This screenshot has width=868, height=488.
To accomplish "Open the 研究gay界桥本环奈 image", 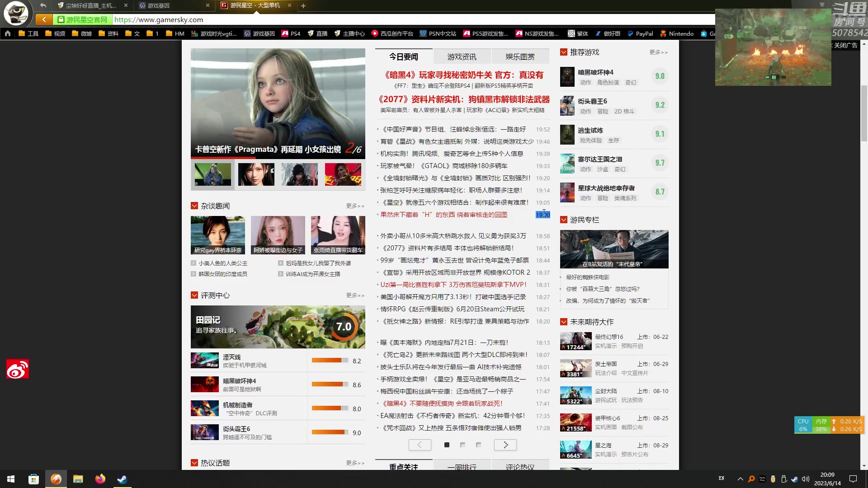I will tap(218, 235).
